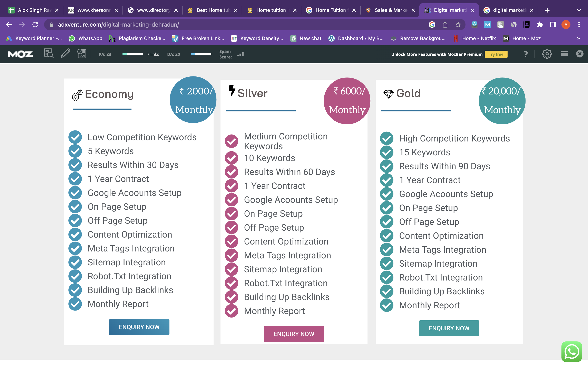This screenshot has height=368, width=588.
Task: Go back to previous page
Action: click(9, 25)
